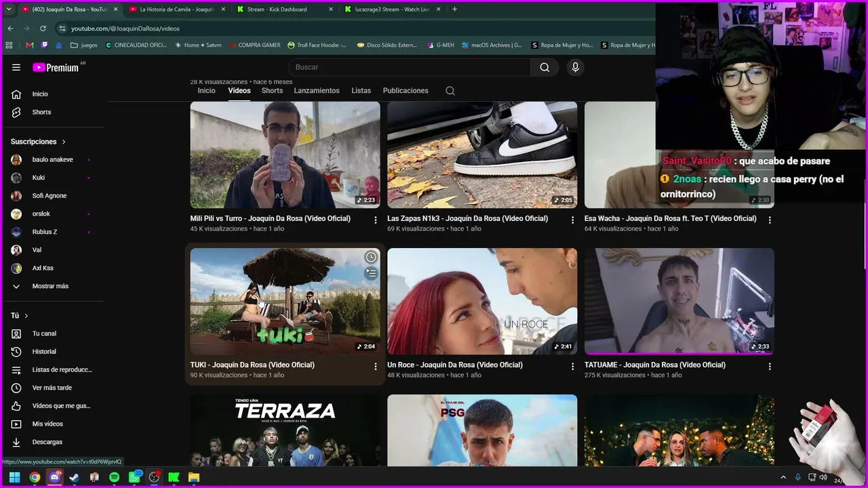Open OBS Studio from the taskbar

[x=154, y=477]
